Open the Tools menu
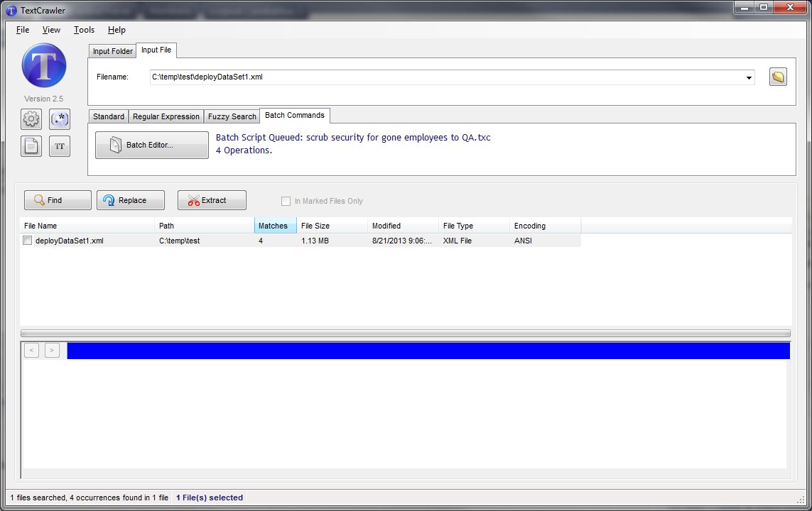 [84, 30]
